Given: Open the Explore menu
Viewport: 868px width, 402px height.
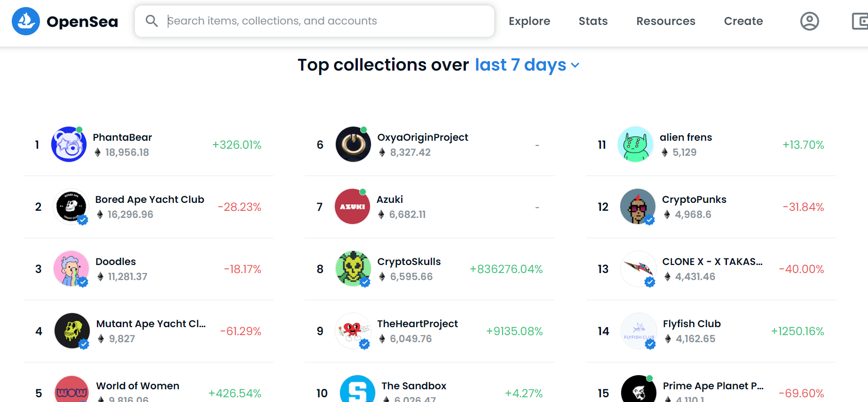Looking at the screenshot, I should pos(529,21).
